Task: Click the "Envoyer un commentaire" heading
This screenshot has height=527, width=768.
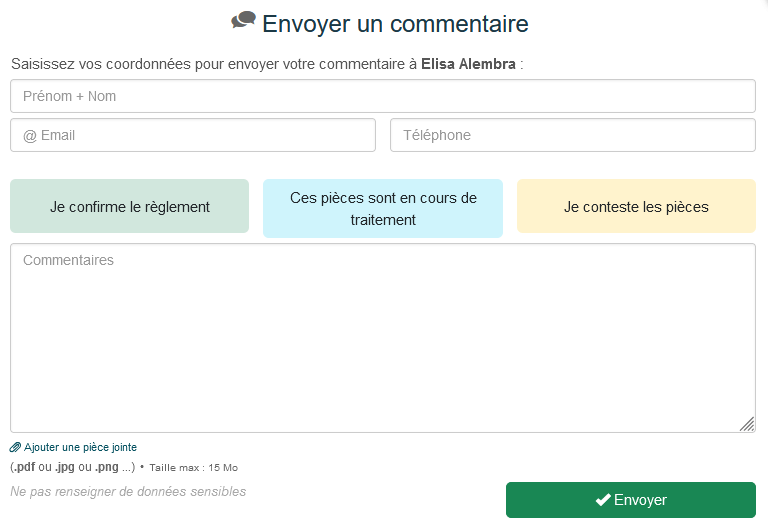Action: 395,24
